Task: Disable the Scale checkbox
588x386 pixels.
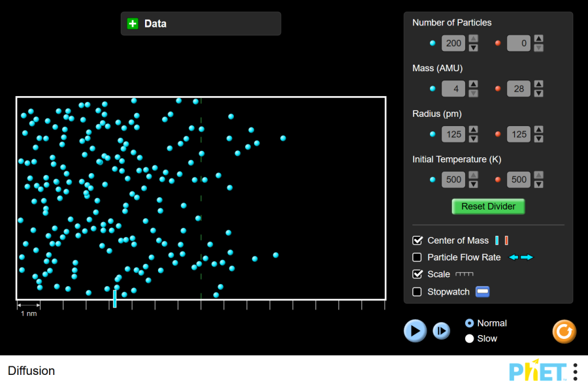Action: [x=417, y=274]
